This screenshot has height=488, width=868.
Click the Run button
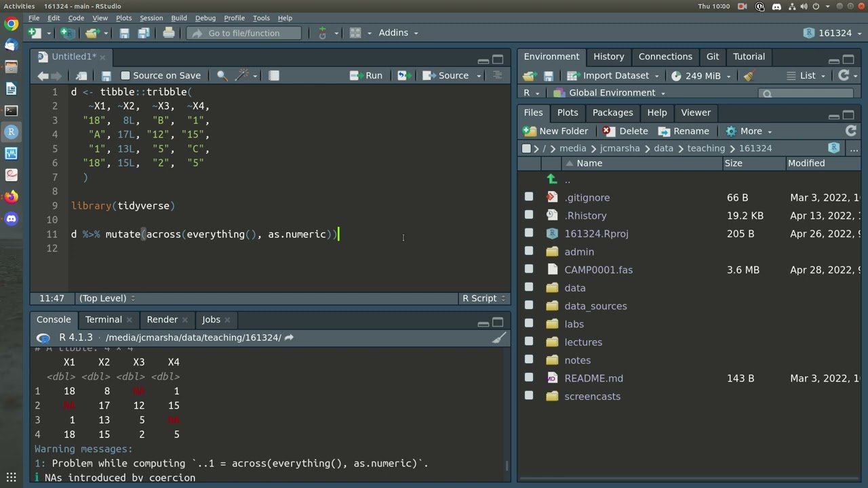coord(366,75)
